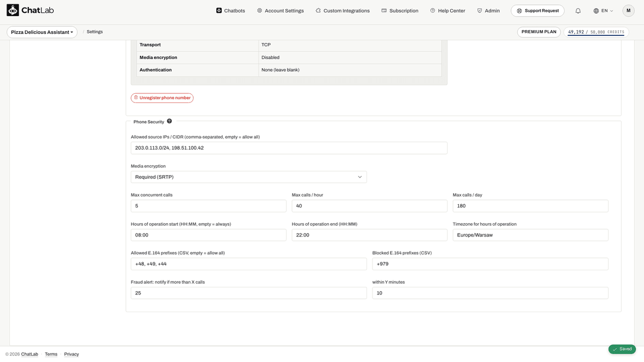
Task: Click the Fraud alert X calls field
Action: tap(249, 293)
